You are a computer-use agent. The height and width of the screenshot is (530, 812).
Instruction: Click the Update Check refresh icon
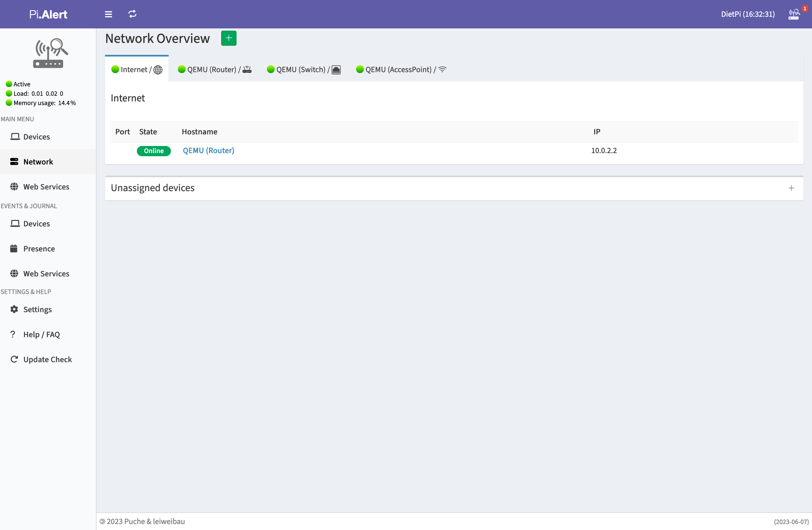14,359
